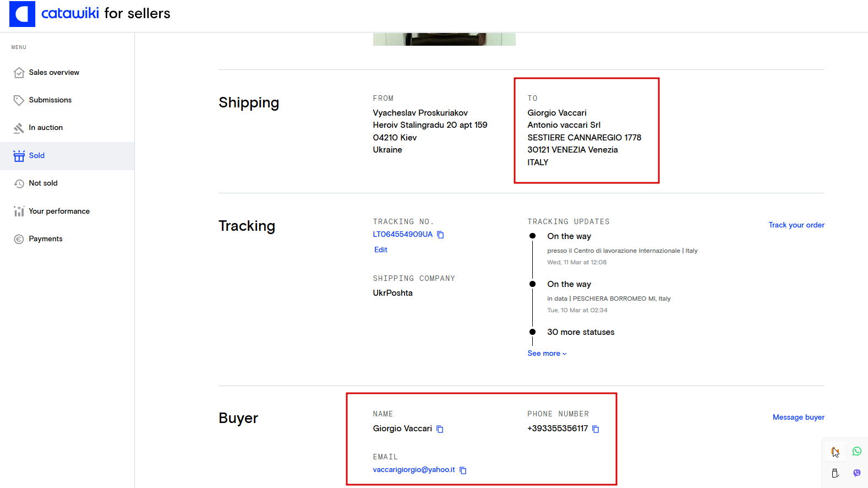Open the In auction section
The width and height of the screenshot is (868, 488).
coord(46,128)
